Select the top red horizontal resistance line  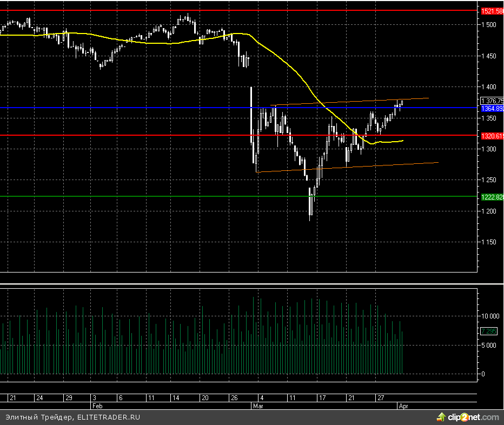click(162, 10)
